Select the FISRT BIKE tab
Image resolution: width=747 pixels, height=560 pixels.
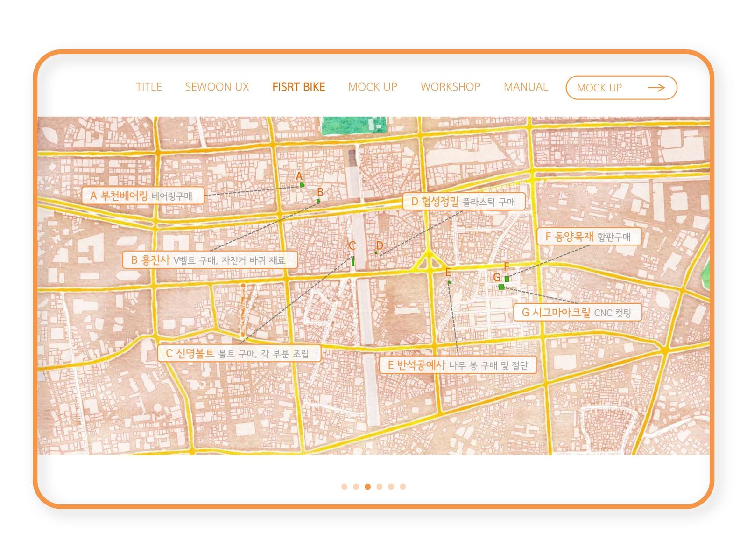point(299,87)
